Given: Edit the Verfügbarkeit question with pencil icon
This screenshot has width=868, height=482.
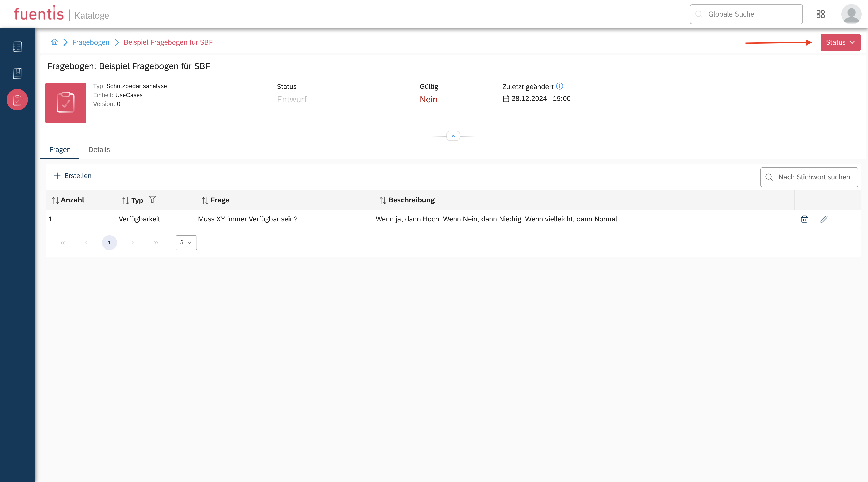Looking at the screenshot, I should 824,219.
